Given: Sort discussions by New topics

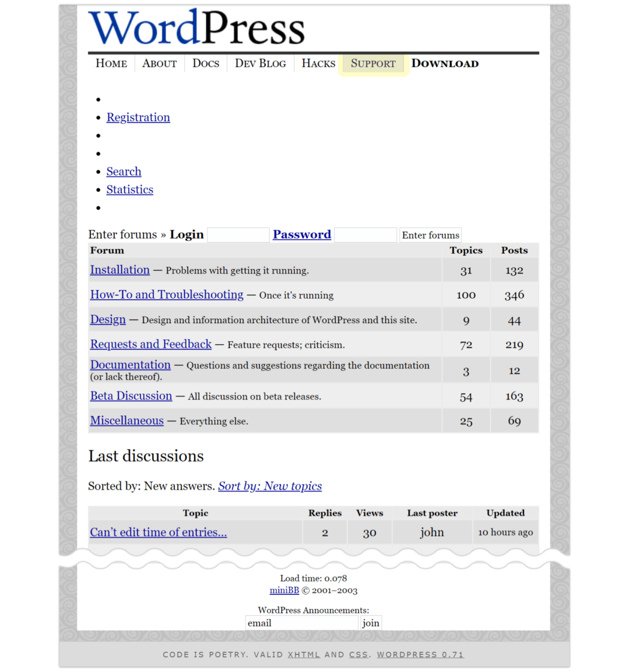Looking at the screenshot, I should coord(270,486).
